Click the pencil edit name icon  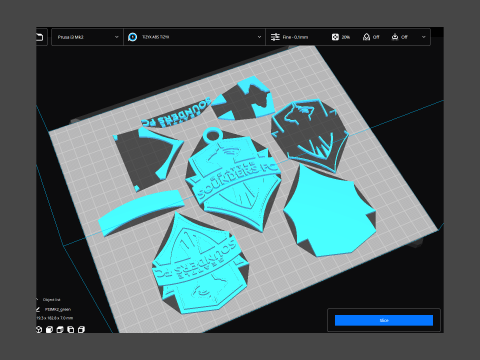coord(38,309)
